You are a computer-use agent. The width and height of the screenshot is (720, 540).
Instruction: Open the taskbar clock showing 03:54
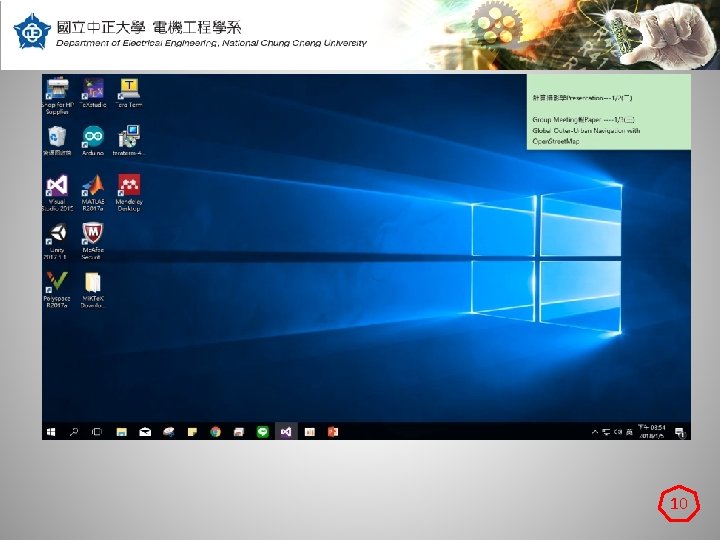coord(652,432)
